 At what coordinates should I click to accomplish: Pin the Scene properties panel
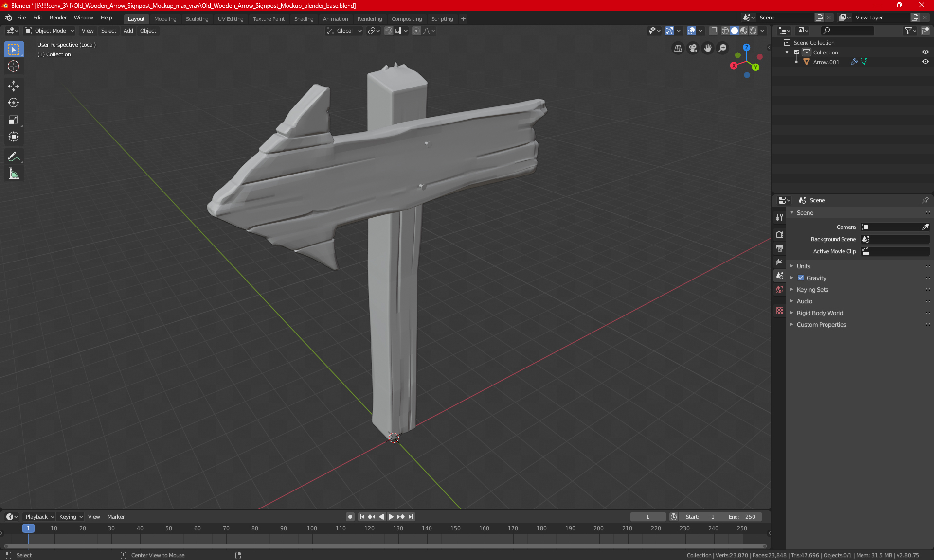click(x=925, y=200)
